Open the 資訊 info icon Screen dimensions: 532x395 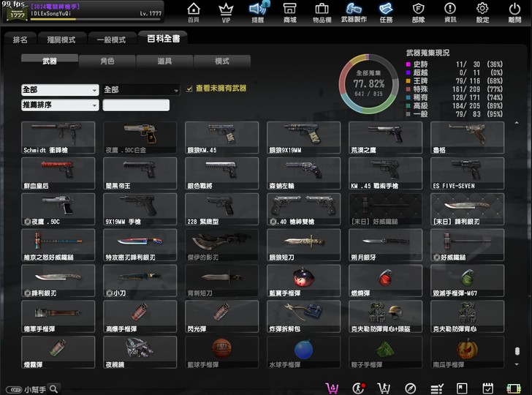[450, 12]
